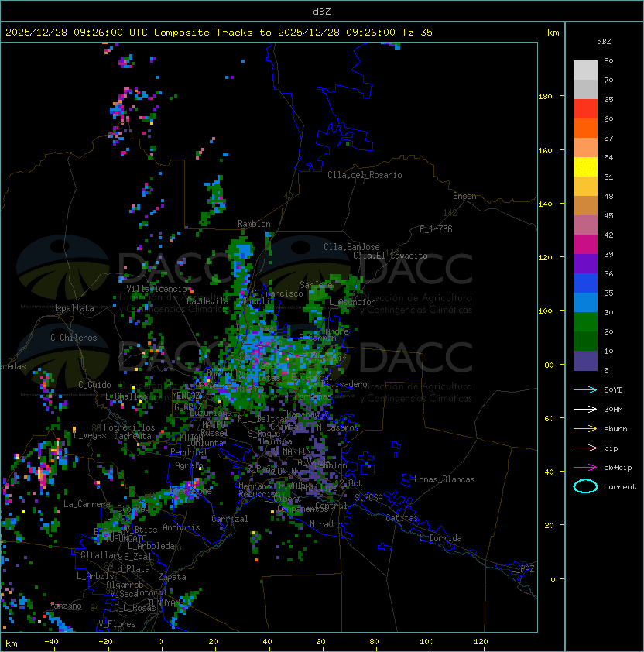Click the 'C_Chilenos' place label

(74, 338)
